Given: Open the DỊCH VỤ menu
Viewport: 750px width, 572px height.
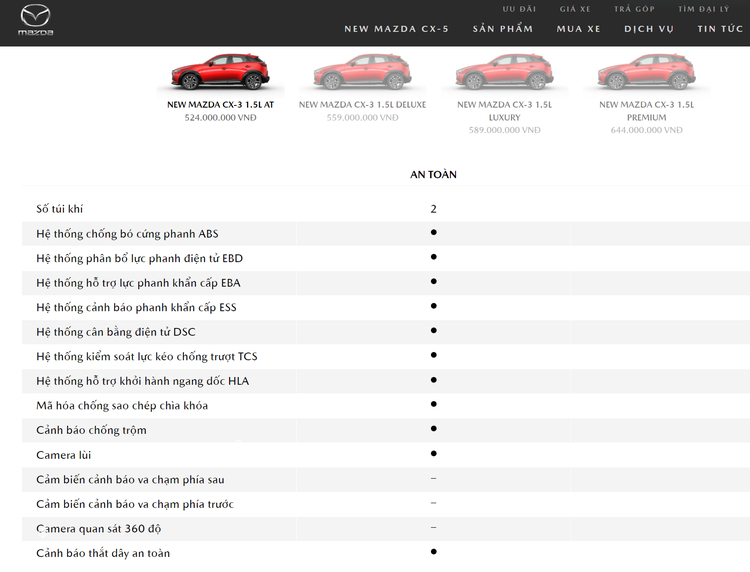Looking at the screenshot, I should (x=649, y=29).
